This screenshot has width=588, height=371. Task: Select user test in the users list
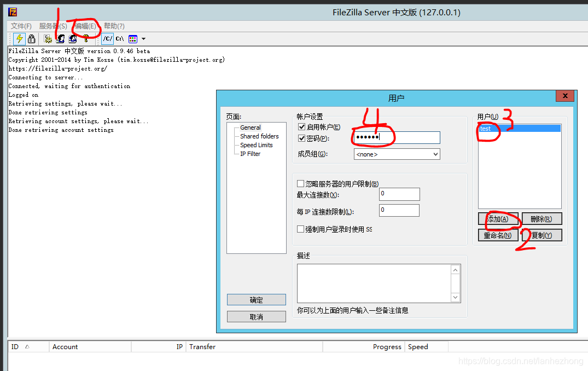520,129
